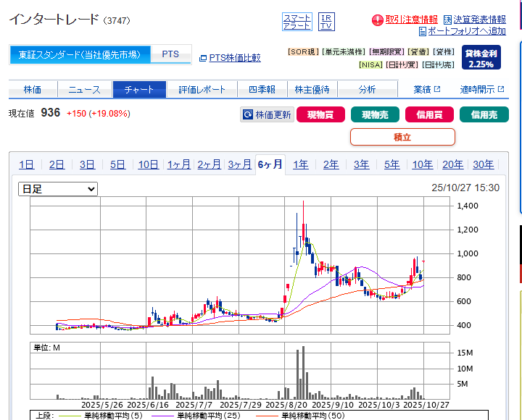Click the PTS株価比較 external link icon
The width and height of the screenshot is (522, 420).
(x=203, y=58)
